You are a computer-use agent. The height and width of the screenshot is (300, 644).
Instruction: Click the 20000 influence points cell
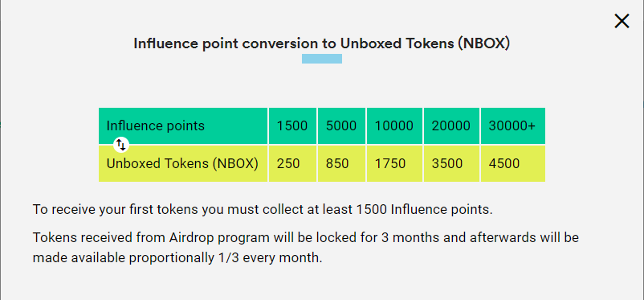point(451,125)
